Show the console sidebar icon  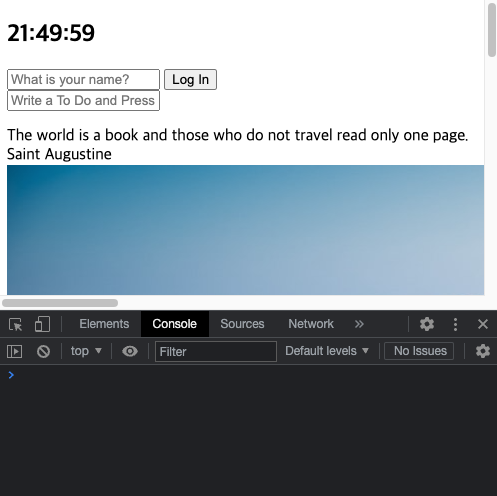(x=14, y=351)
